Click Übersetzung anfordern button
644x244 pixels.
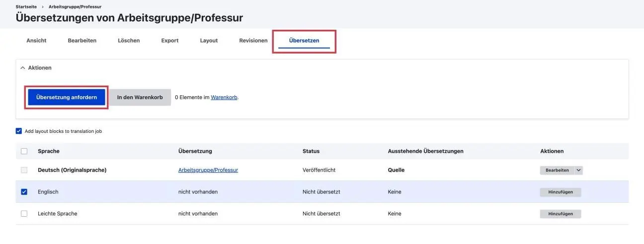point(66,97)
